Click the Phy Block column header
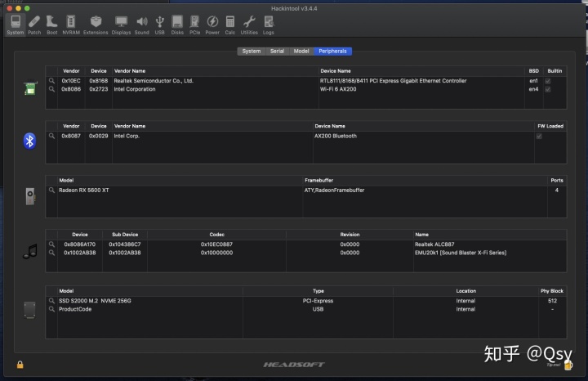 [x=552, y=291]
